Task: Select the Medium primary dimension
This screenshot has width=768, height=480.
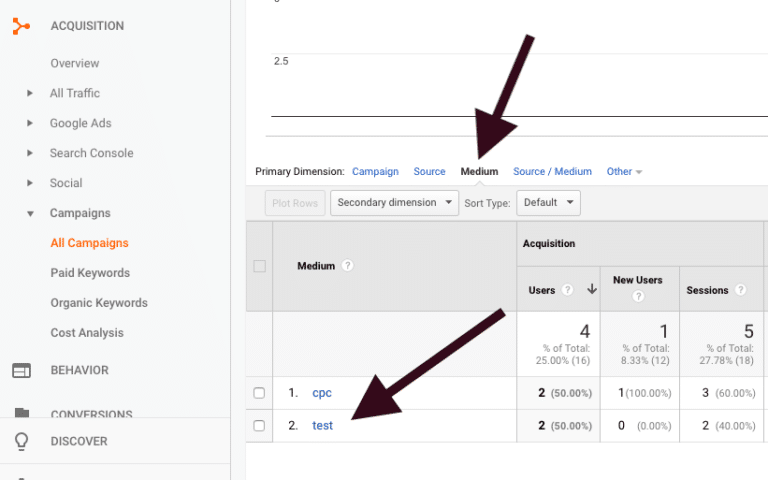Action: tap(479, 171)
